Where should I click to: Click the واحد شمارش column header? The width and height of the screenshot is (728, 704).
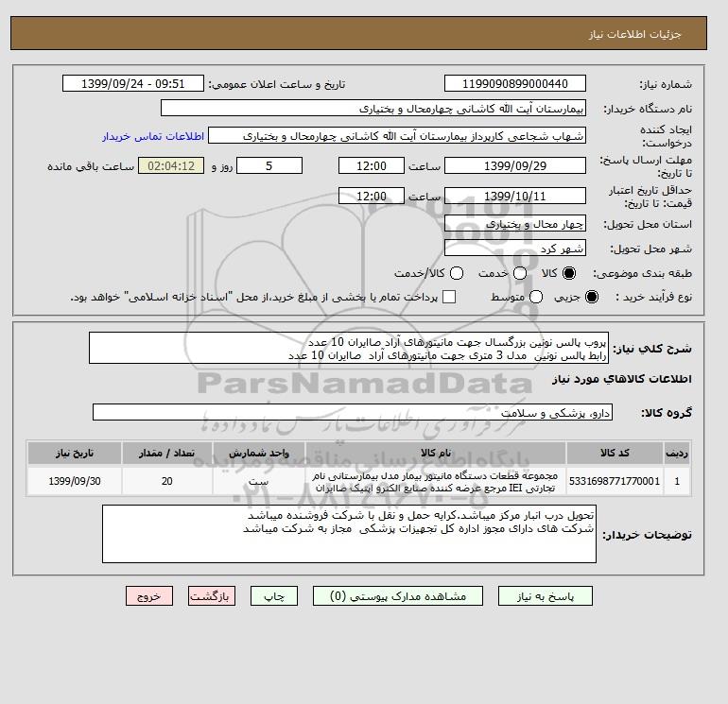click(259, 453)
